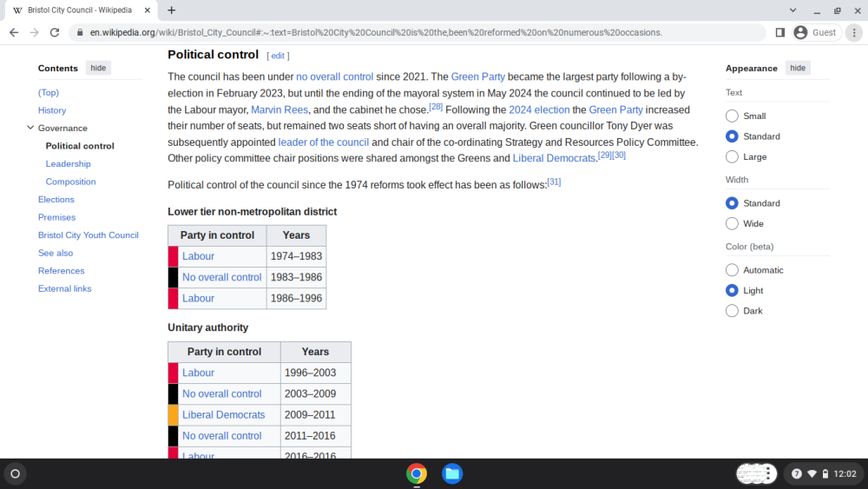
Task: Choose Automatic color mode
Action: coord(732,270)
